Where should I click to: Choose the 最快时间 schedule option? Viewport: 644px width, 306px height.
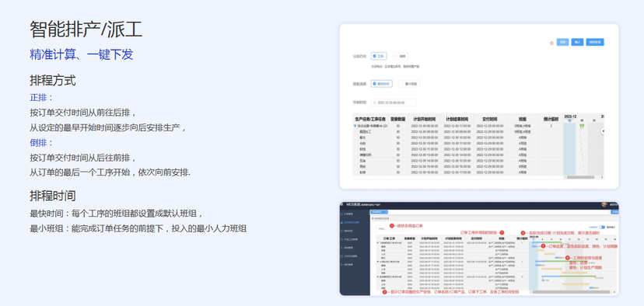pyautogui.click(x=381, y=84)
